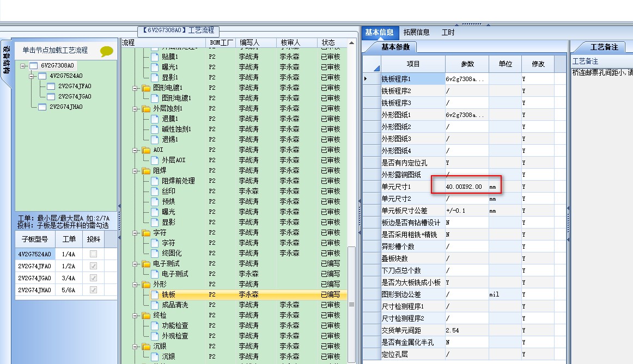The height and width of the screenshot is (364, 633).
Task: Click the 贴膜1 document icon
Action: [x=154, y=57]
